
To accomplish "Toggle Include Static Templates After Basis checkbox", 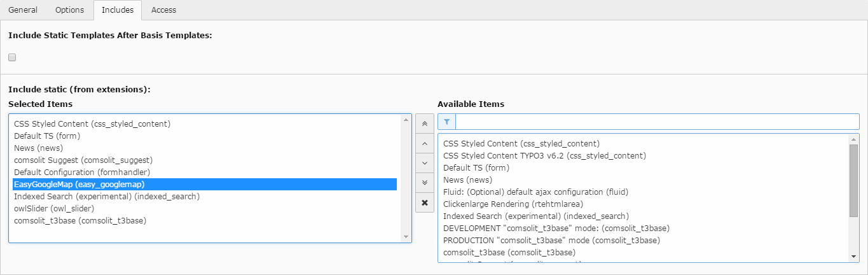I will 12,57.
